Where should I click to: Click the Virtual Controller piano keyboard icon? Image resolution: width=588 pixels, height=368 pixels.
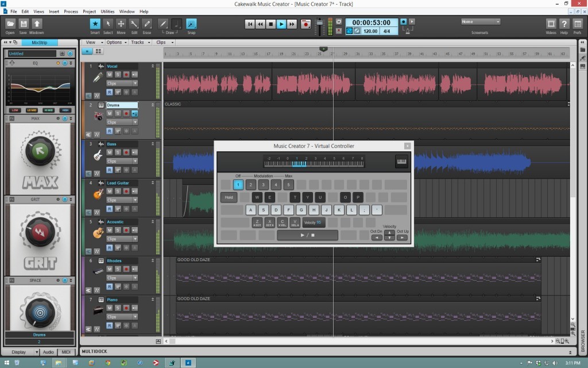coord(401,162)
